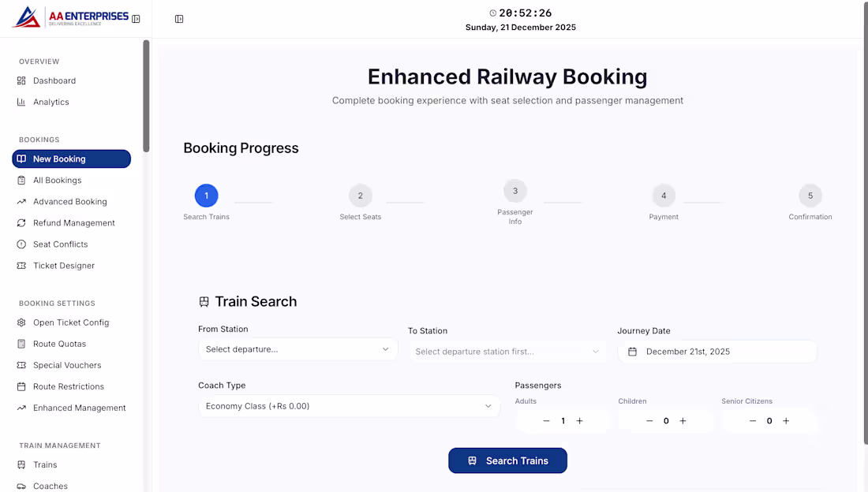This screenshot has width=868, height=492.
Task: Collapse the navigation sidebar
Action: (x=136, y=18)
